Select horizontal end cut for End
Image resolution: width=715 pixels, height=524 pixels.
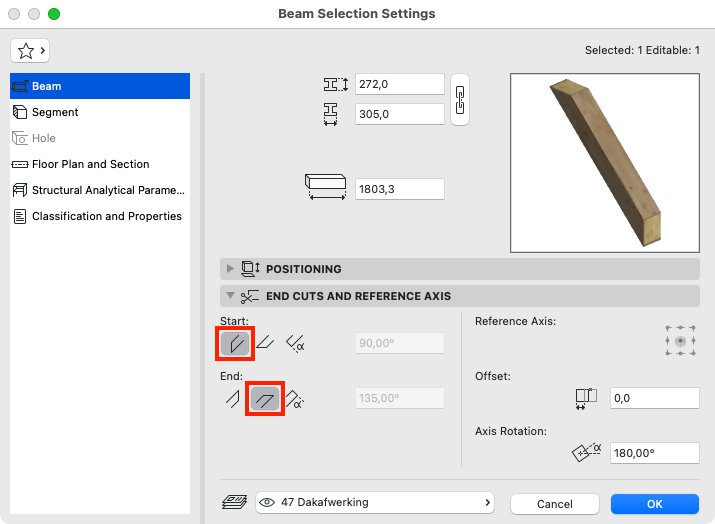[265, 399]
